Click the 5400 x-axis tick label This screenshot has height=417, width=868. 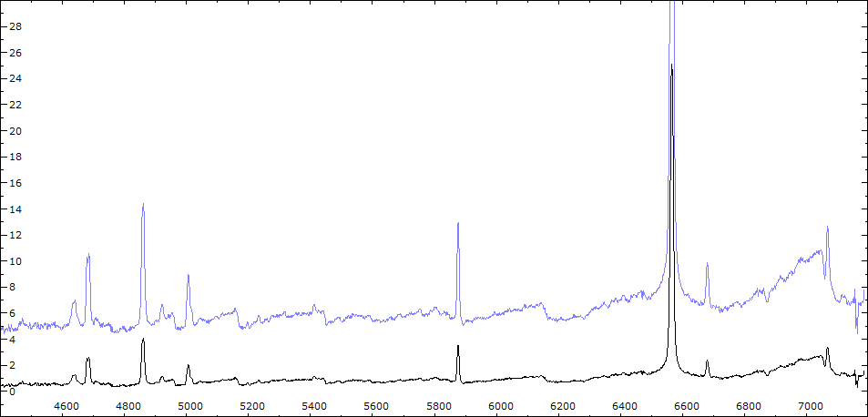(313, 405)
